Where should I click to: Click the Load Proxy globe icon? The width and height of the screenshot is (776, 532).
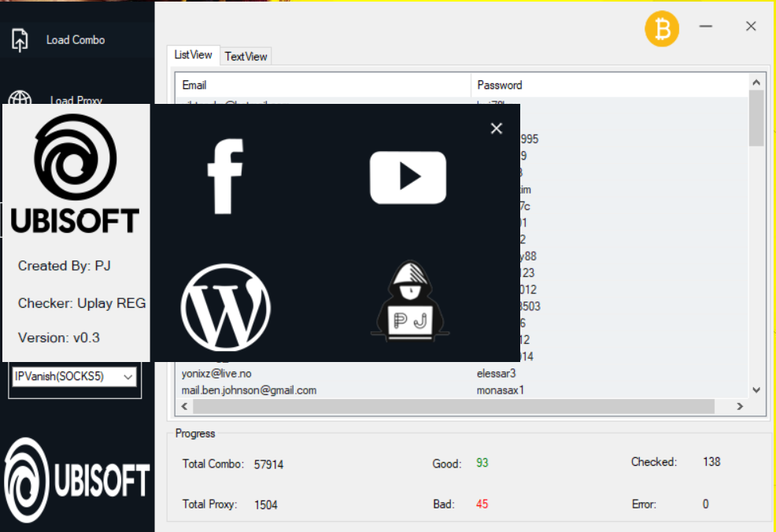pyautogui.click(x=20, y=98)
